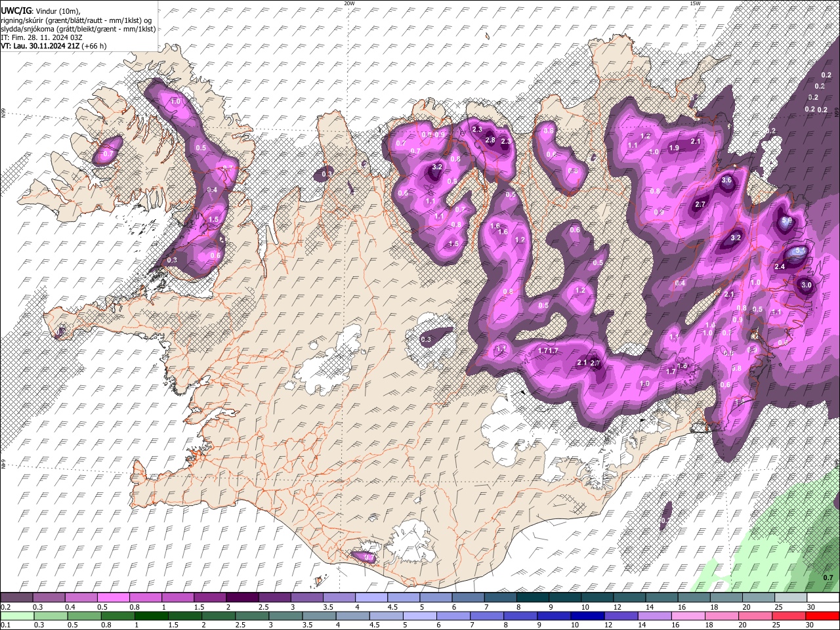Screen dimensions: 840x630
Task: Click the 0.7 value inside the green rain area
Action: pyautogui.click(x=828, y=577)
